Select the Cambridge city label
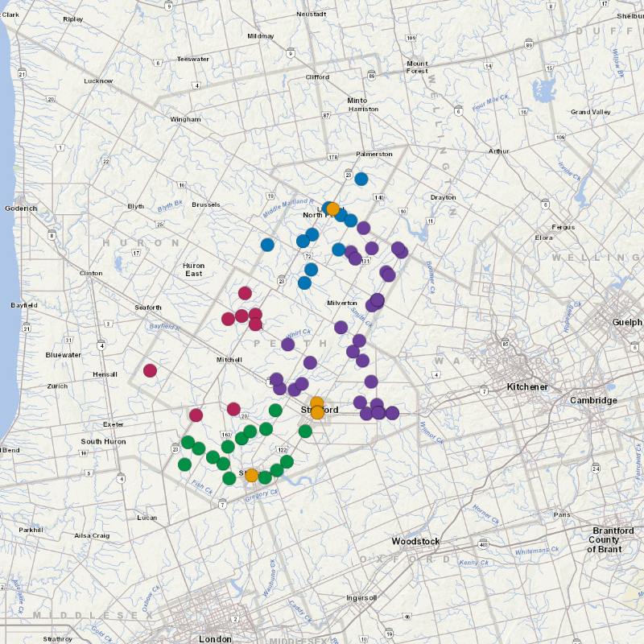This screenshot has width=644, height=644. (593, 400)
